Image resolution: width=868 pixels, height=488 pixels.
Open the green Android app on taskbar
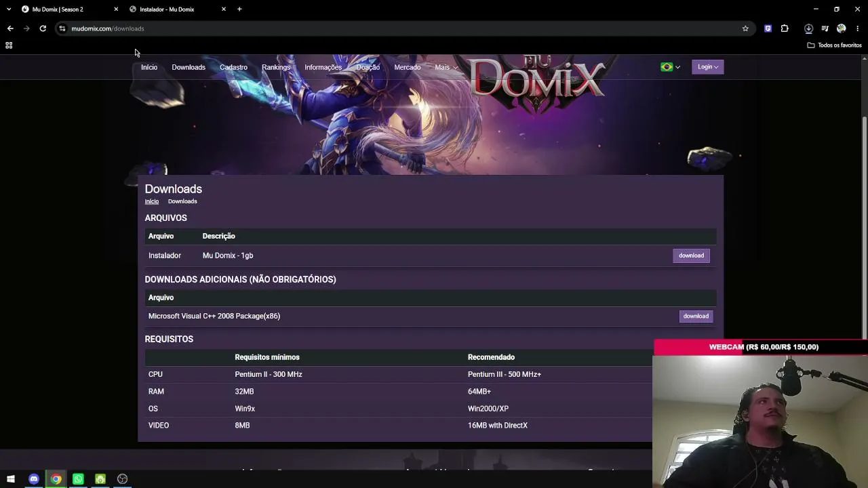[100, 479]
